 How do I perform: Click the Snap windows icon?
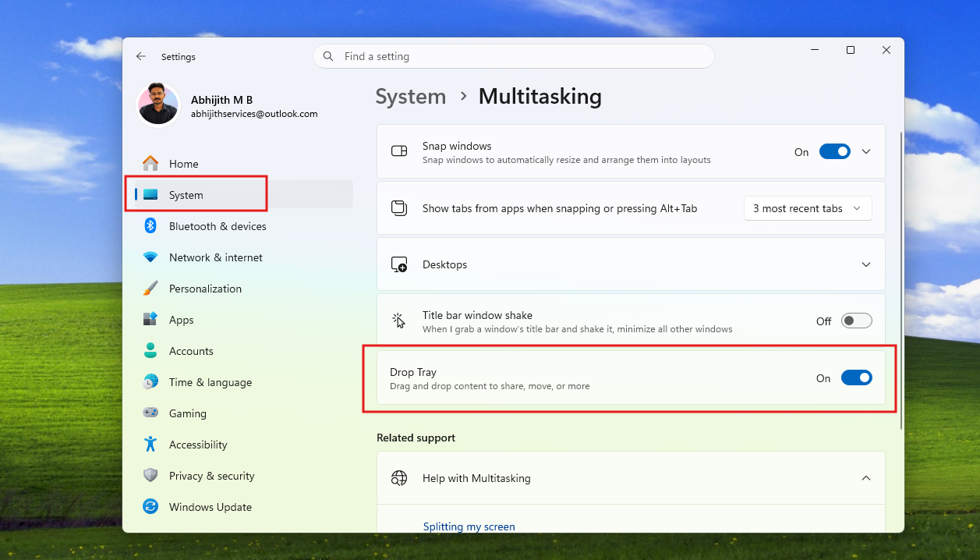[398, 151]
